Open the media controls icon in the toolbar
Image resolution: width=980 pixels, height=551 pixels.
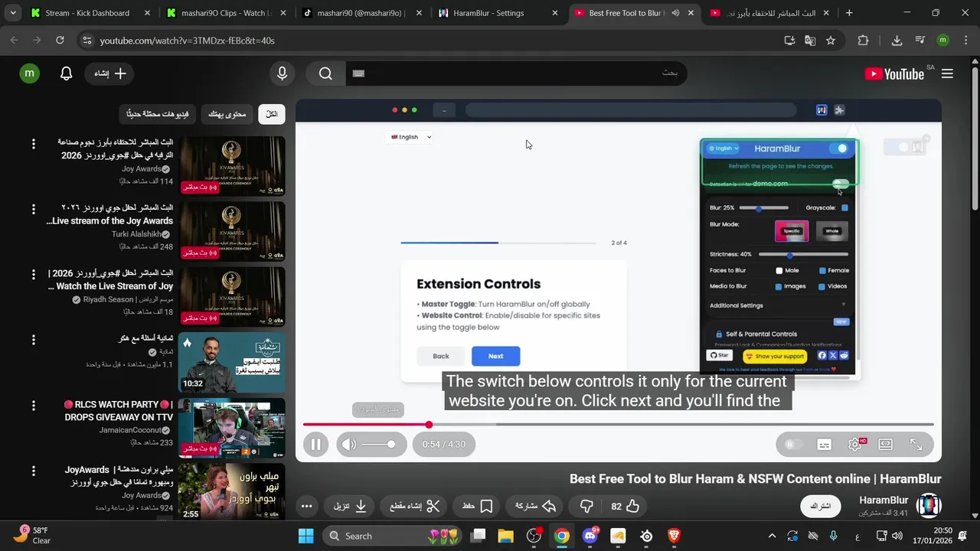(920, 41)
